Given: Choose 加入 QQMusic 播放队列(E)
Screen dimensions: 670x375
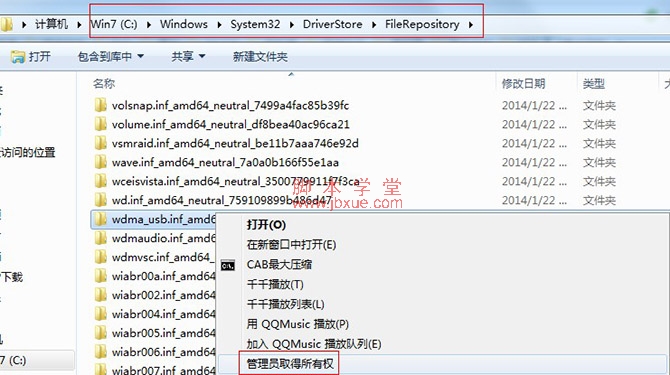Looking at the screenshot, I should coord(314,344).
